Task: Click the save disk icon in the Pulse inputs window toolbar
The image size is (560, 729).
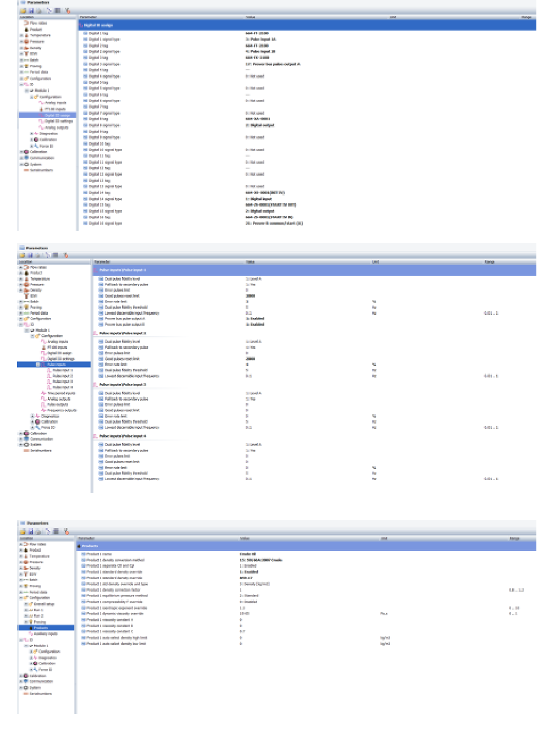Action: (x=31, y=255)
